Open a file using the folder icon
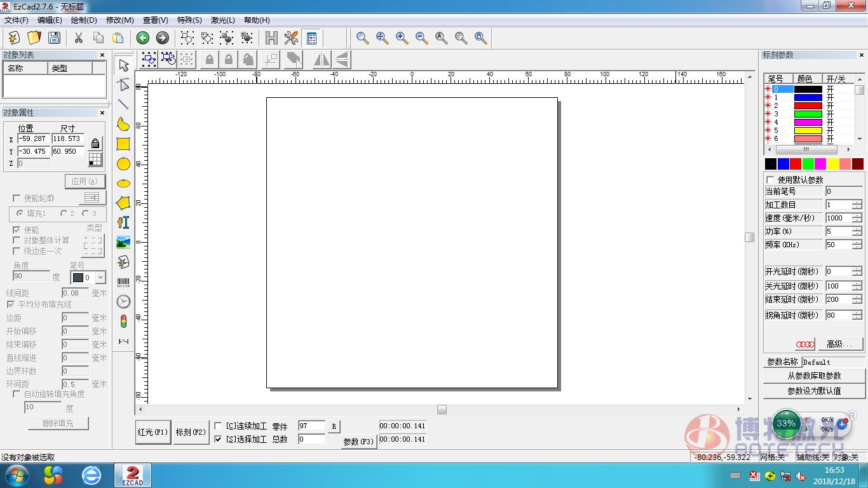Screen dimensions: 868x488 (x=34, y=37)
